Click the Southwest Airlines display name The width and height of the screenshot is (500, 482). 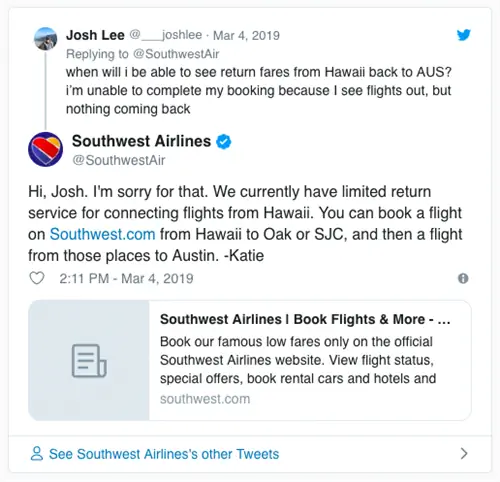coord(141,141)
